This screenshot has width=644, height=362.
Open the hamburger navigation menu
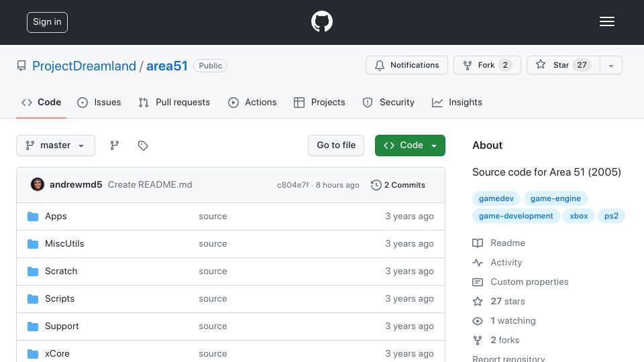[x=606, y=21]
